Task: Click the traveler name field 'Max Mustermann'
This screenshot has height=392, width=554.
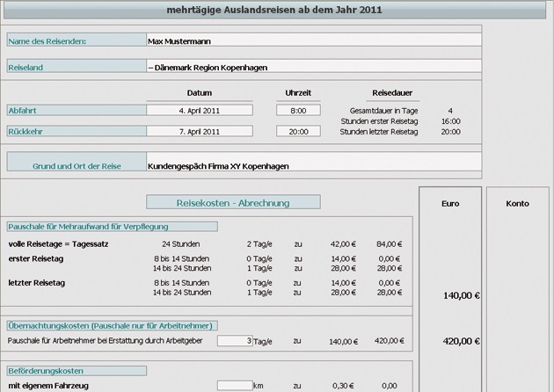Action: (312, 40)
